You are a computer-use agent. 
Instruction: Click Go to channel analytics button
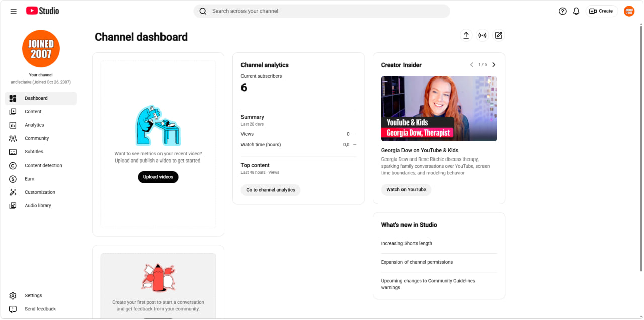[271, 190]
